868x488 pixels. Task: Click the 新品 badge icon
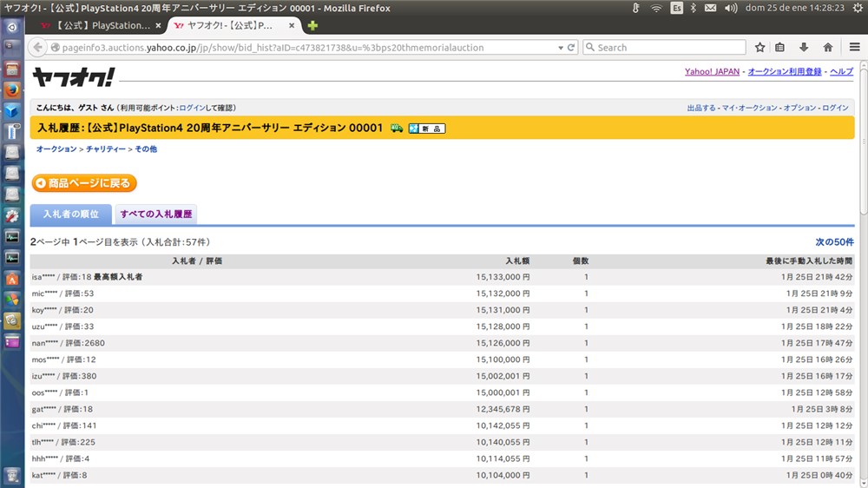(x=427, y=129)
